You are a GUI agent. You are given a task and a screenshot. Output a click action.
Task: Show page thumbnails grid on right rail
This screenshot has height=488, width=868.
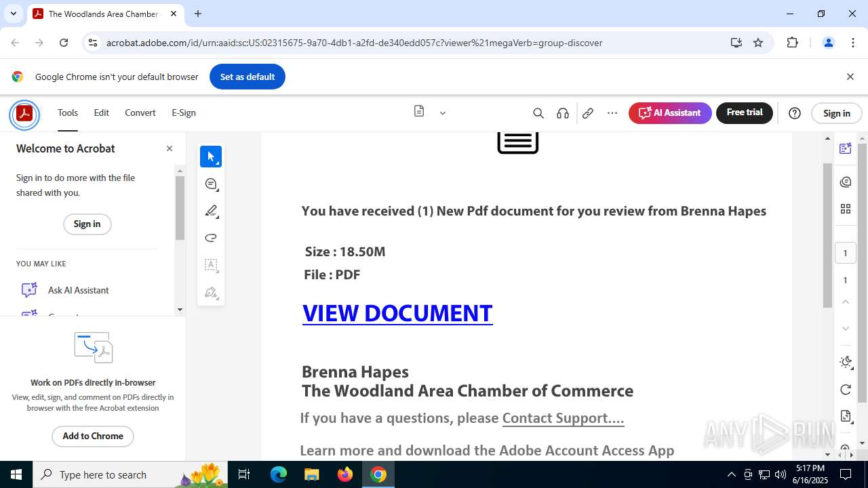pos(846,209)
